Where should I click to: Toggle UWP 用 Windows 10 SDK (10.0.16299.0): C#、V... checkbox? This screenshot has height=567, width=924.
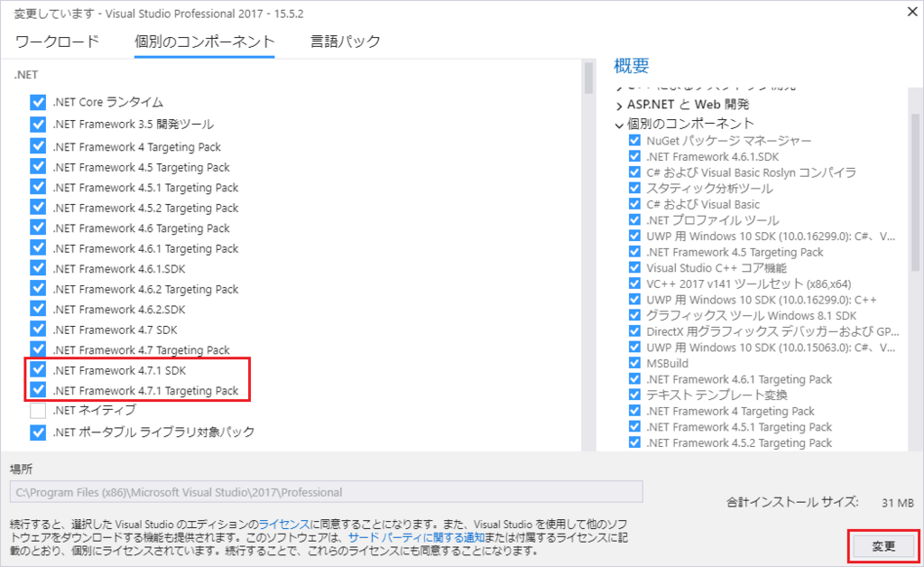click(634, 237)
